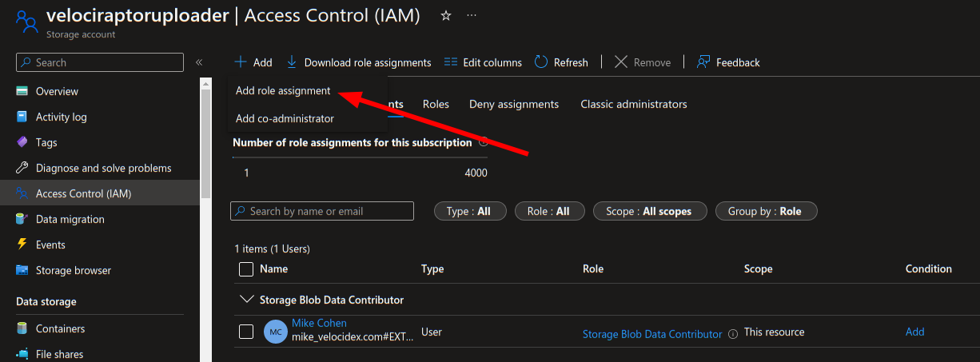Image resolution: width=980 pixels, height=362 pixels.
Task: Click Search by name or email field
Action: click(x=322, y=211)
